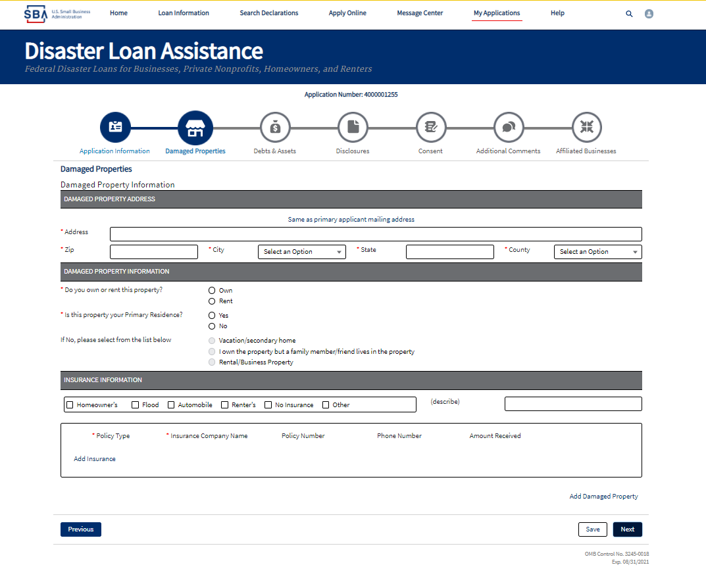Go to Application Information step icon
The height and width of the screenshot is (588, 706).
[115, 127]
